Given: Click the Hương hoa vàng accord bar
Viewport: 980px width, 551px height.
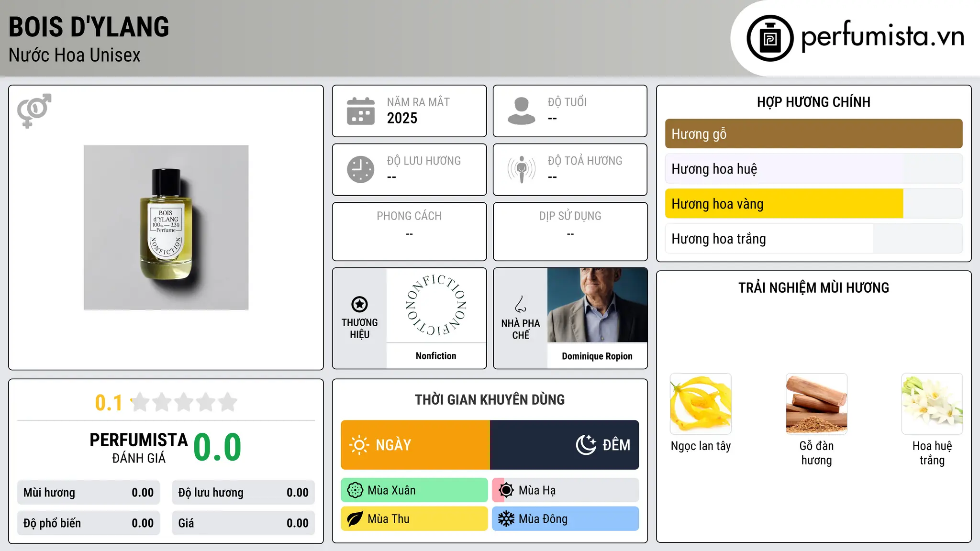Looking at the screenshot, I should [x=813, y=204].
